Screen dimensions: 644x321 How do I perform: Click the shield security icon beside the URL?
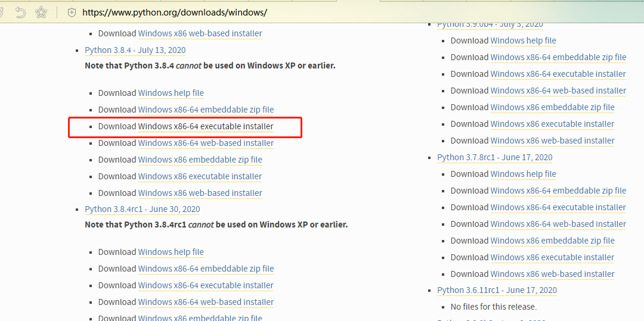72,13
